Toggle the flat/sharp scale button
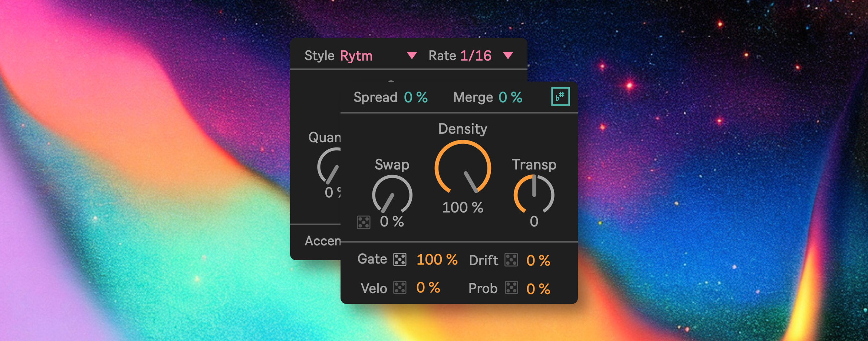Screen dimensions: 868x341 (560, 97)
